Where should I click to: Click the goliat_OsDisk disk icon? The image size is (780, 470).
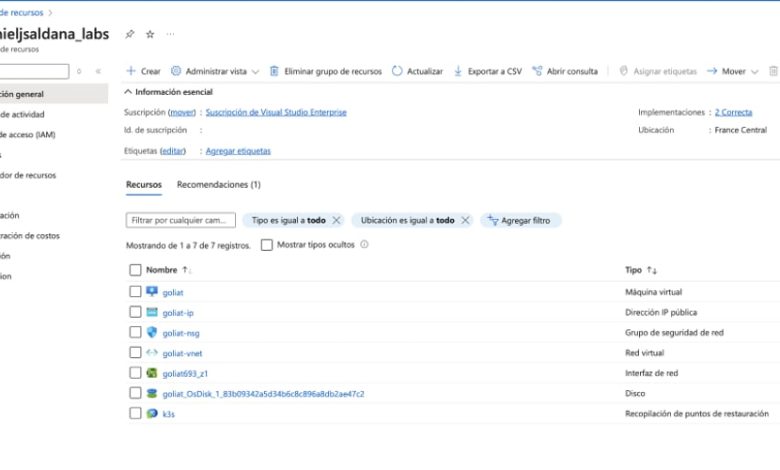[152, 393]
